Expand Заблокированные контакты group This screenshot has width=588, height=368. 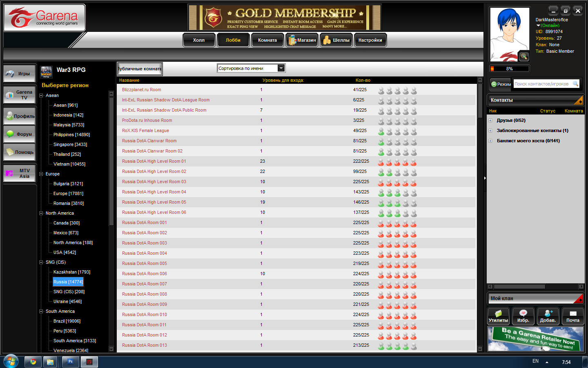click(x=490, y=131)
